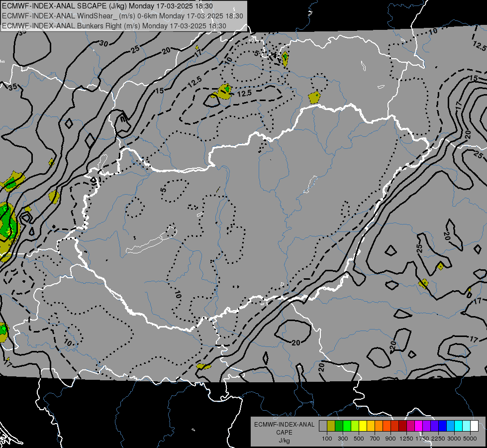The image size is (487, 448).
Task: Click the 700 value on the legend scale
Action: (375, 439)
